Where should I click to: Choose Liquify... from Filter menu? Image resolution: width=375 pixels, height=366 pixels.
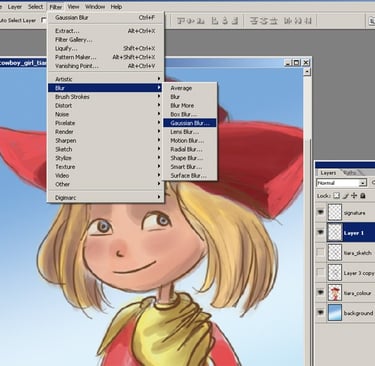click(x=105, y=48)
